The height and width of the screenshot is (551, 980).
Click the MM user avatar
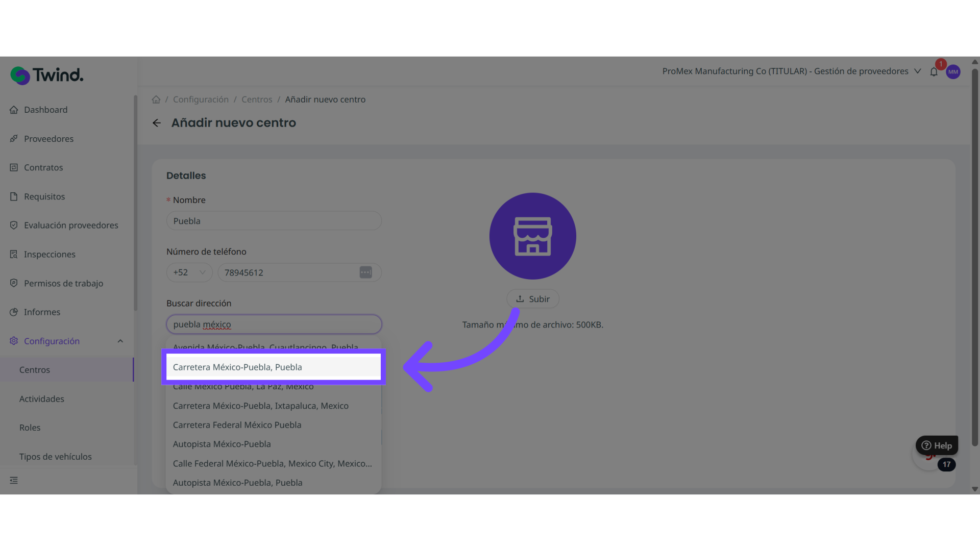point(953,72)
